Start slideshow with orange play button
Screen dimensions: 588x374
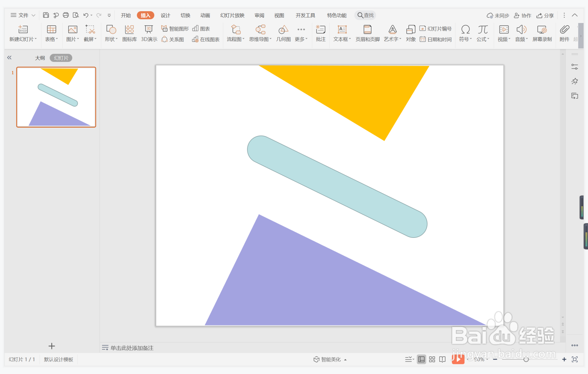pyautogui.click(x=458, y=359)
